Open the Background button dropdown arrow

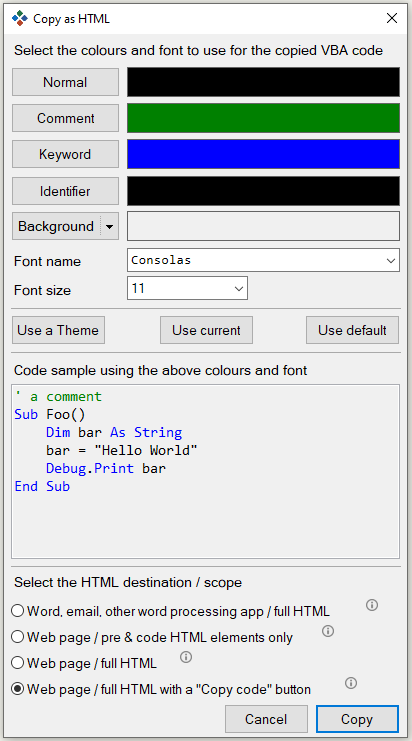tap(110, 226)
